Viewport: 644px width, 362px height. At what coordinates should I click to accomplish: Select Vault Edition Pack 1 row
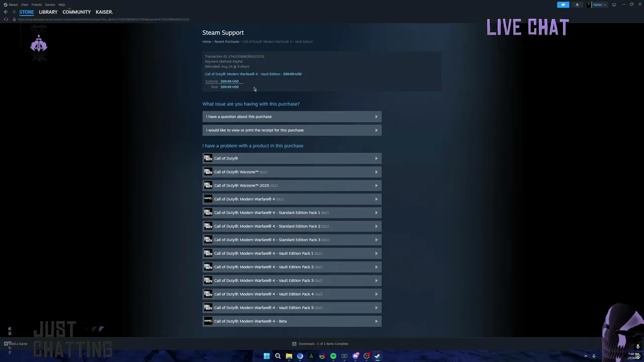coord(292,253)
